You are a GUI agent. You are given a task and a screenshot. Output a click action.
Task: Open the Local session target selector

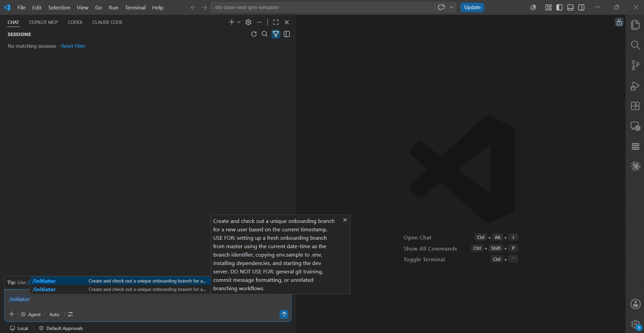tap(19, 328)
